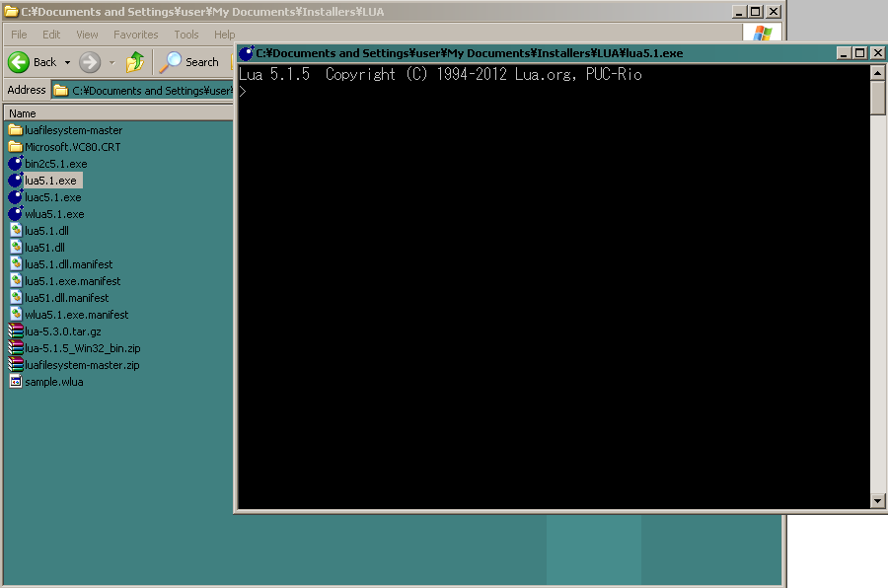
Task: Click the Up folder icon in toolbar
Action: (135, 62)
